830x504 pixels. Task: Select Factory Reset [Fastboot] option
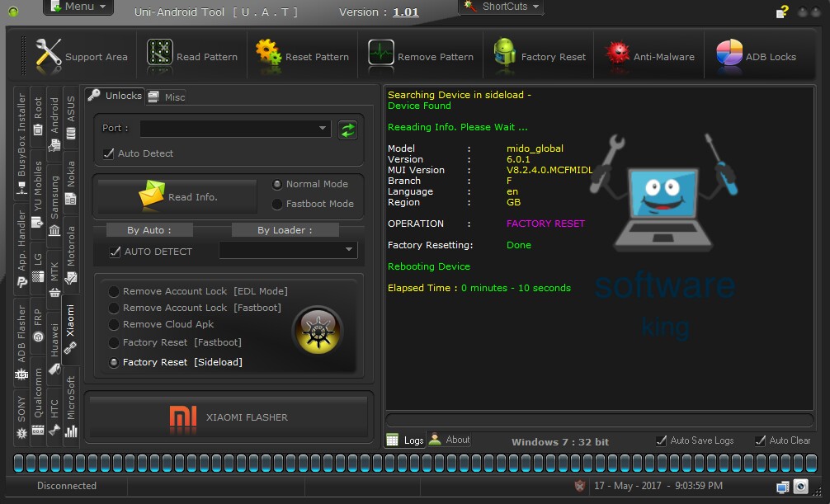point(113,343)
